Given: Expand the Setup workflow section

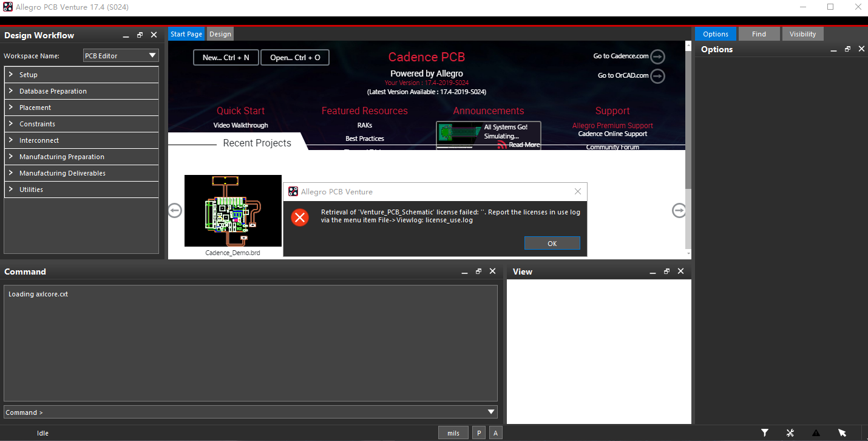Looking at the screenshot, I should click(x=81, y=75).
